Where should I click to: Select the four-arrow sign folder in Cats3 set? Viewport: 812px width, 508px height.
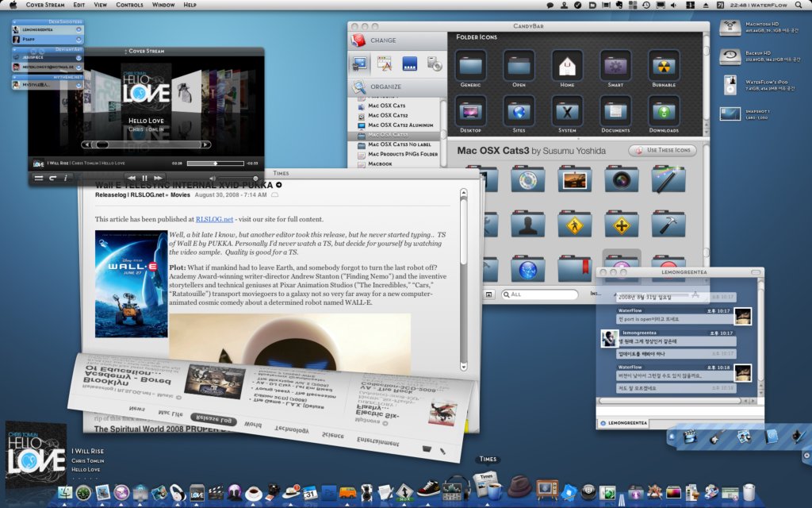(621, 224)
